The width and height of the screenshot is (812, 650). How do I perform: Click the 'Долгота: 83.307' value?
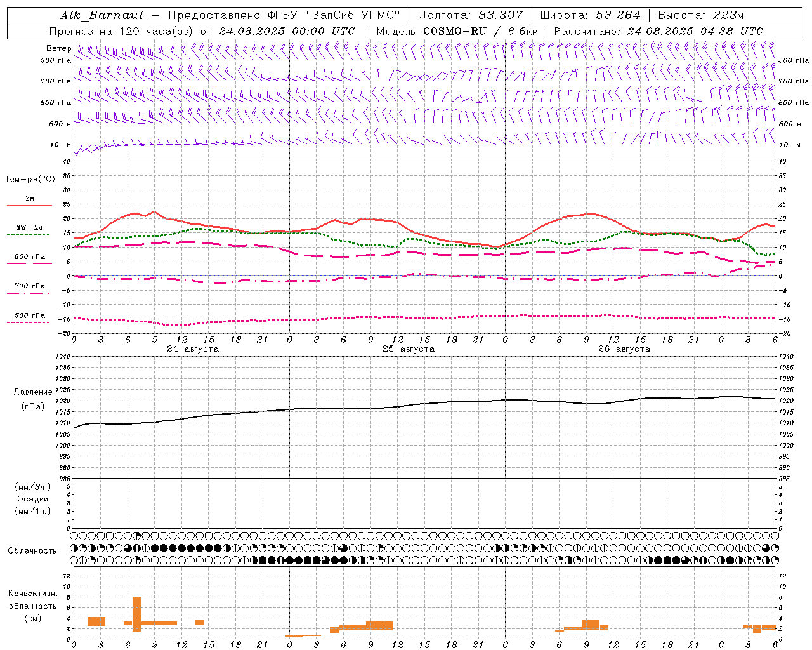pos(471,15)
